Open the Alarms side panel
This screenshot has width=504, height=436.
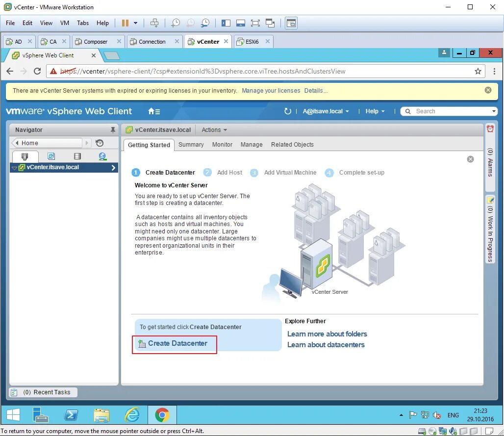490,162
